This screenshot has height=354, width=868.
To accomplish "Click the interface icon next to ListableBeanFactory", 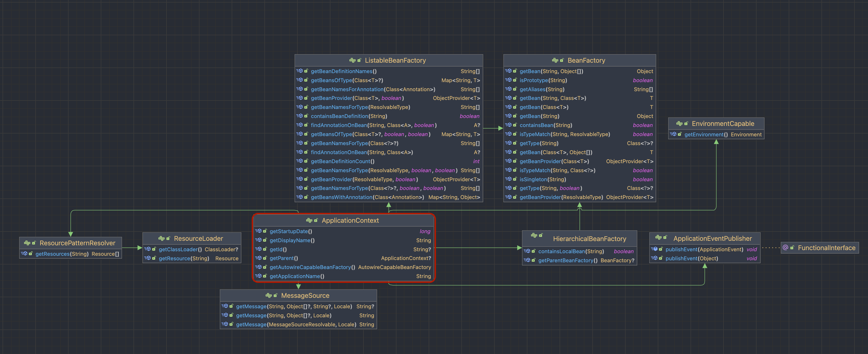I will tap(352, 60).
